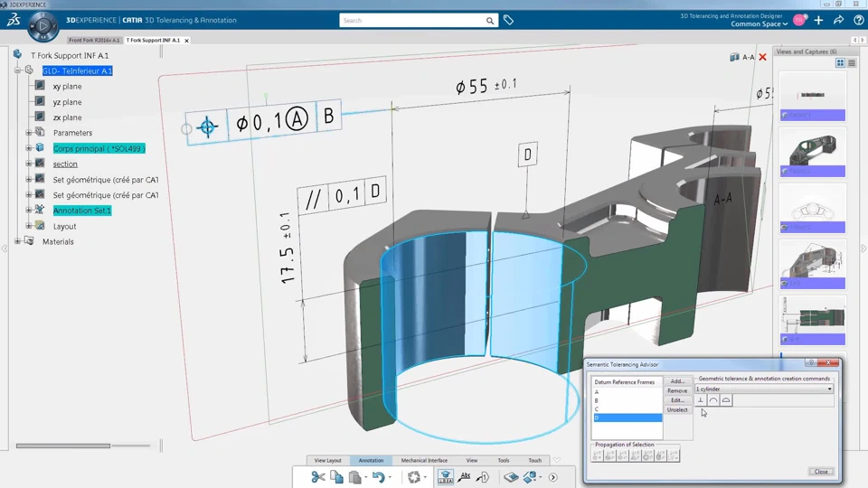Expand bottom toolbar with right chevron
This screenshot has height=488, width=868.
click(553, 477)
